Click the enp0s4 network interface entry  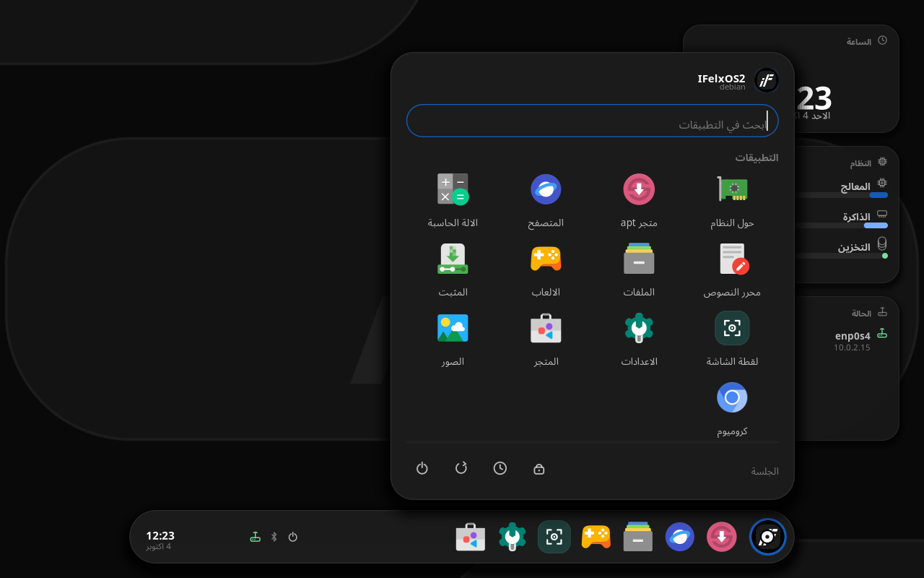click(x=853, y=335)
